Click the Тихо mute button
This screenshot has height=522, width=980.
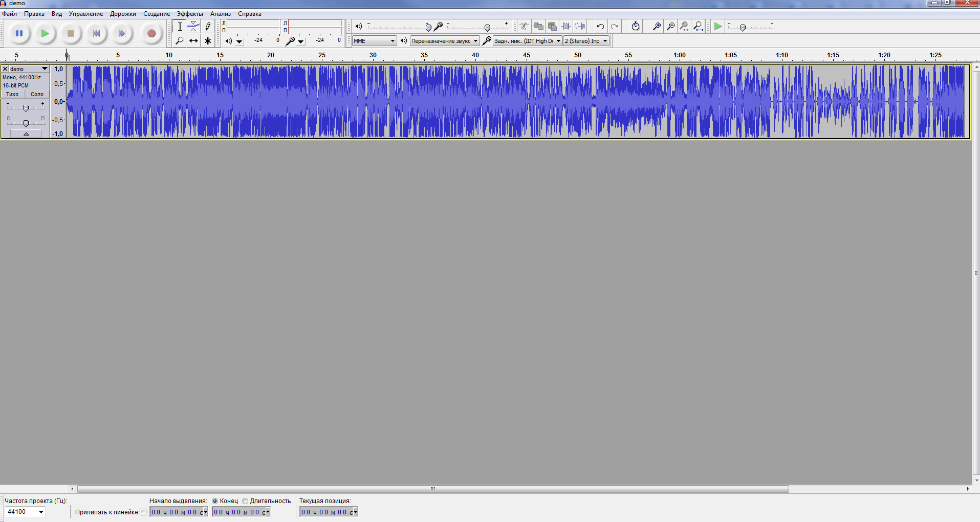pyautogui.click(x=13, y=95)
